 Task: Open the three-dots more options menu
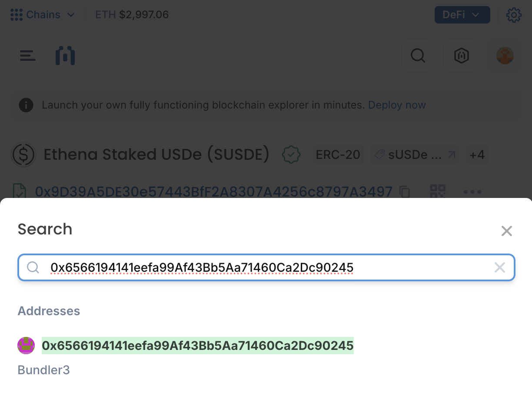click(x=472, y=191)
